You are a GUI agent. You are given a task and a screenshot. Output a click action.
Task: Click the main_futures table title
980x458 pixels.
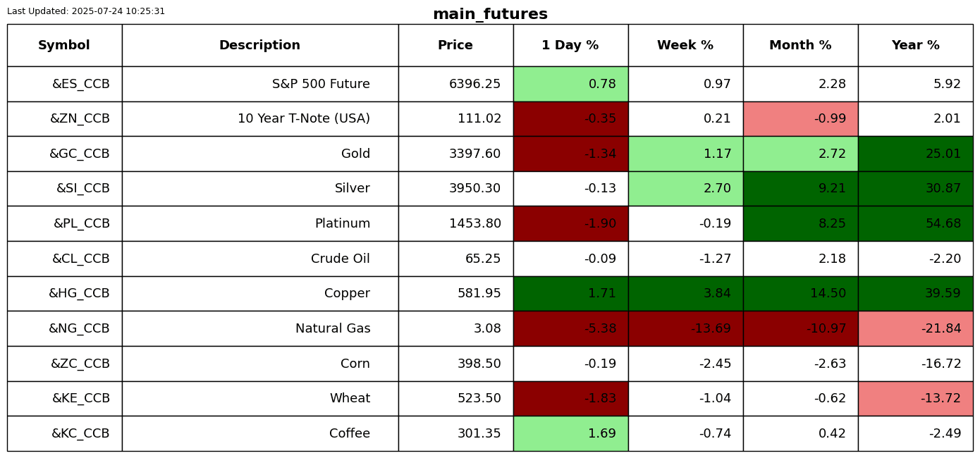click(x=490, y=15)
